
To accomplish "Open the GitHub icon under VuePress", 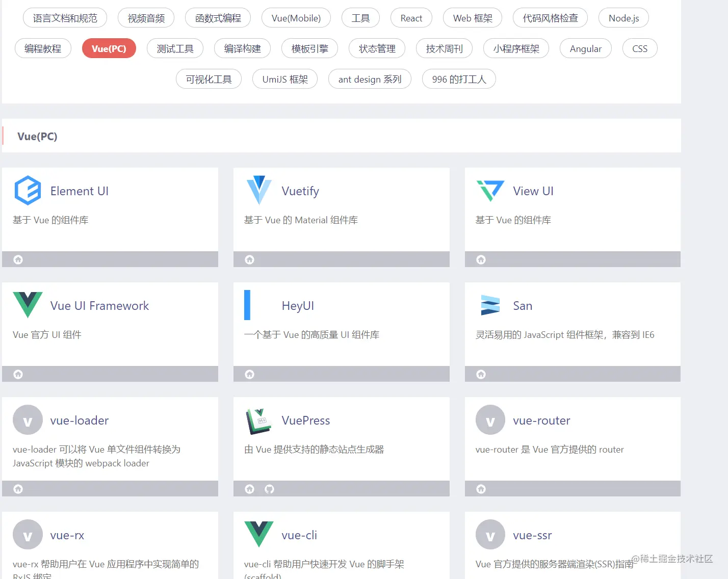I will tap(270, 489).
